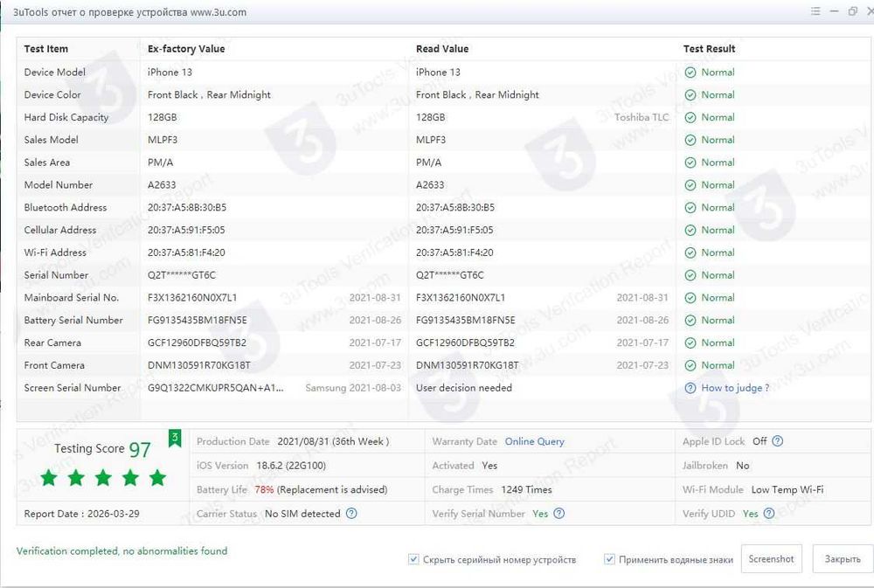Click the question icon beside How to judge
Screen dimensions: 874x588
pos(690,388)
